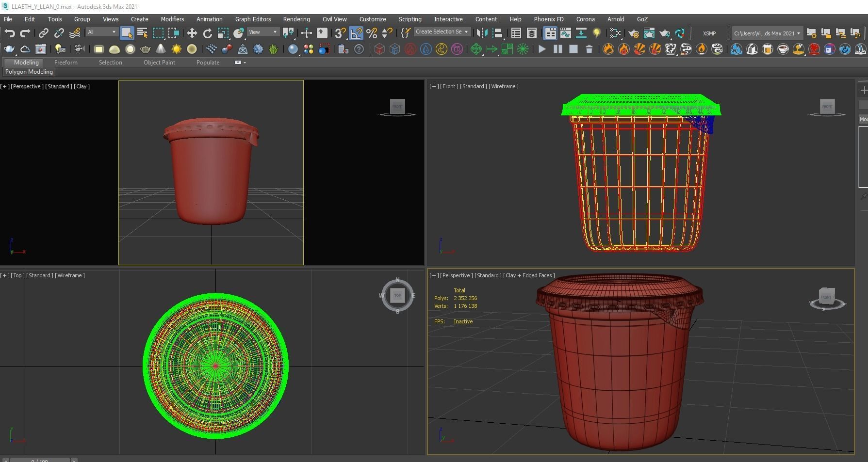The height and width of the screenshot is (462, 868).
Task: Open the Rendering menu
Action: pyautogui.click(x=296, y=19)
